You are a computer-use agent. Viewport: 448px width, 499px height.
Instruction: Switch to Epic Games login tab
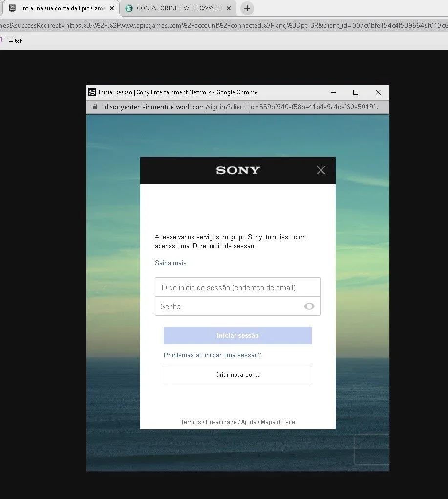(61, 8)
